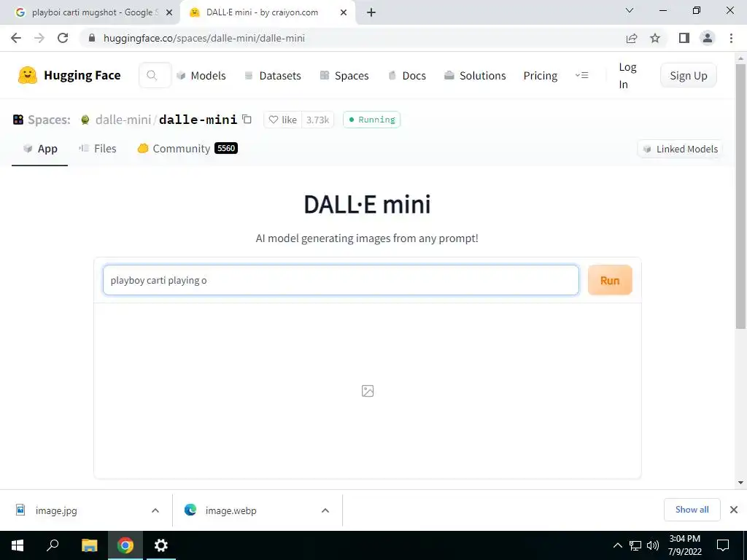This screenshot has height=560, width=747.
Task: Open Windows taskbar search
Action: click(x=53, y=545)
